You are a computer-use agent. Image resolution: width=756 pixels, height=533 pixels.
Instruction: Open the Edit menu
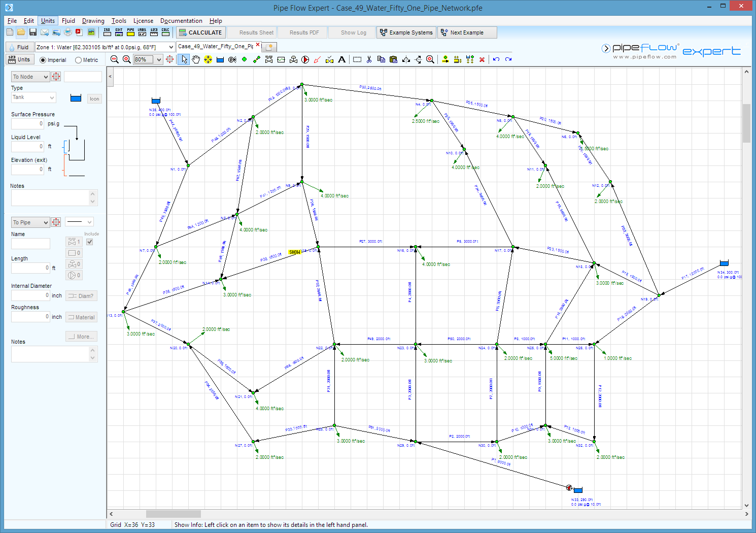[29, 21]
